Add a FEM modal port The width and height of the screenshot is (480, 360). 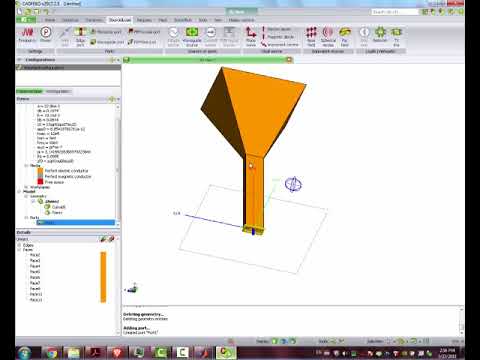pos(144,32)
